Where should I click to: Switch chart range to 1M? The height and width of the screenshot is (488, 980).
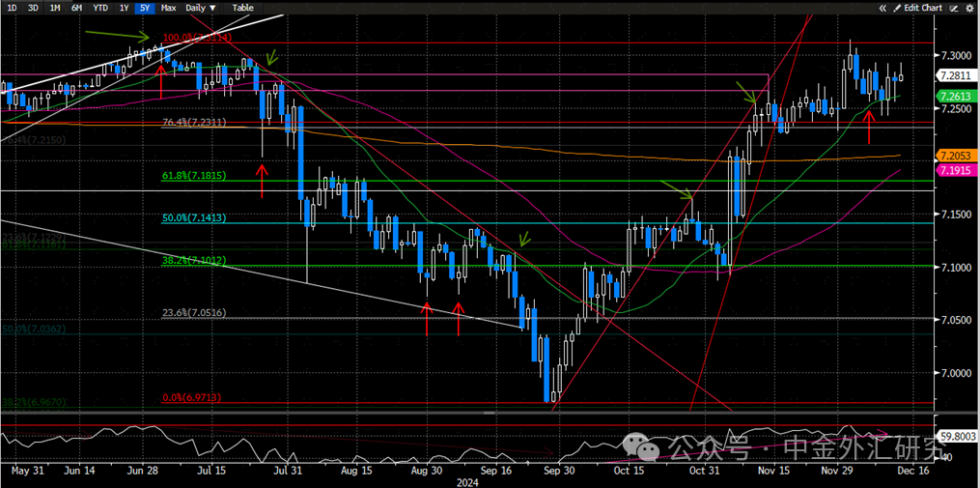coord(55,8)
